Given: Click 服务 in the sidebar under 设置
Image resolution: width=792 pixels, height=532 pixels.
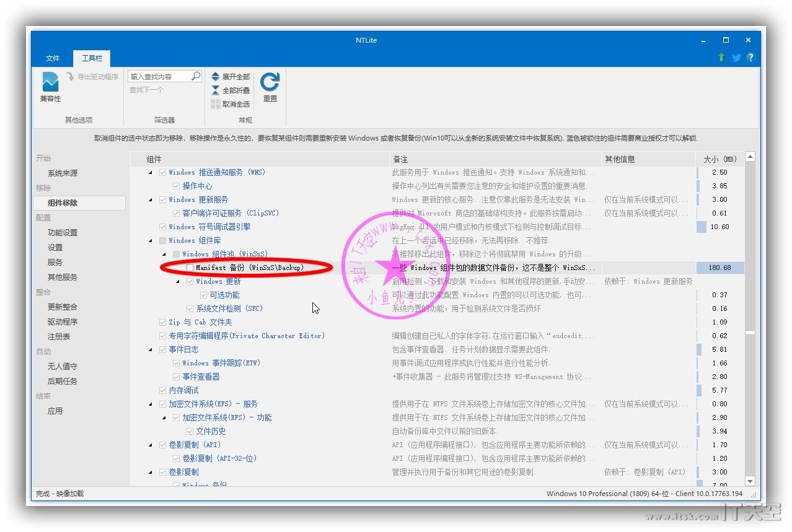Looking at the screenshot, I should 55,263.
